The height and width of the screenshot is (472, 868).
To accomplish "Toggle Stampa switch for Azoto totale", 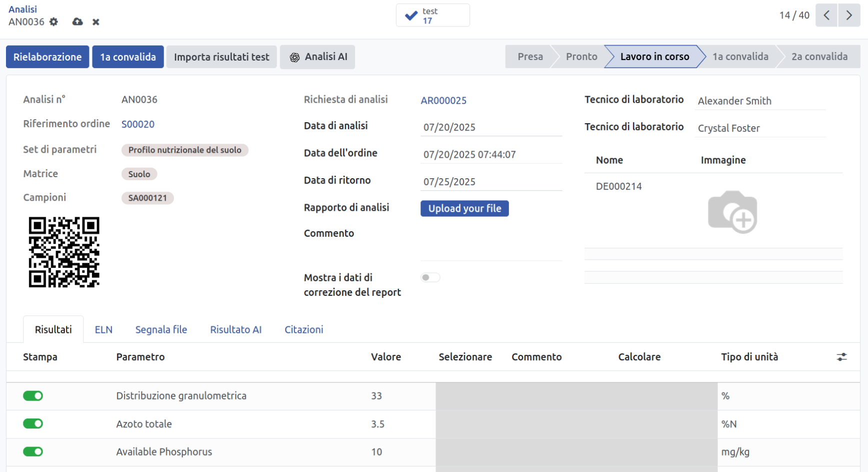I will [33, 424].
